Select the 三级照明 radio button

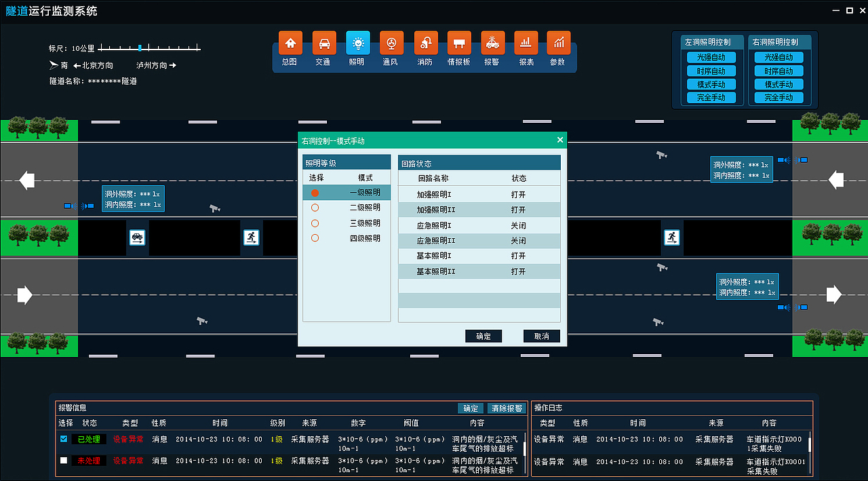(x=315, y=223)
